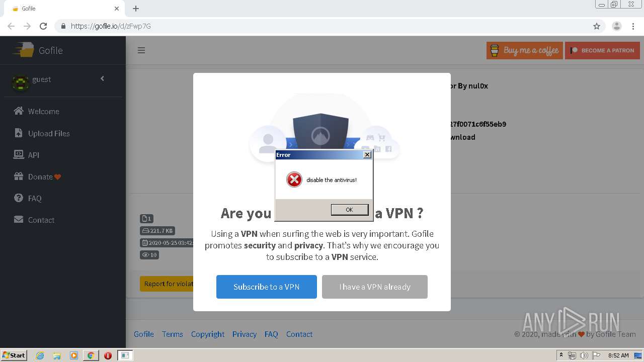Open media player taskbar icon
644x362 pixels.
point(74,355)
